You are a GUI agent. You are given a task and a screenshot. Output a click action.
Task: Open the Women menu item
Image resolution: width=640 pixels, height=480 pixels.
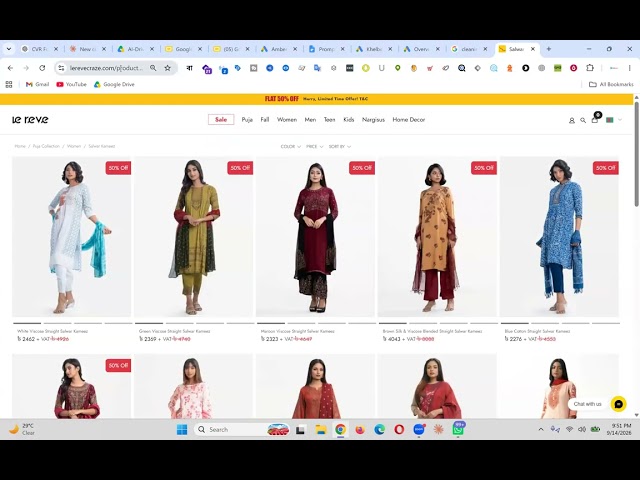(x=287, y=120)
